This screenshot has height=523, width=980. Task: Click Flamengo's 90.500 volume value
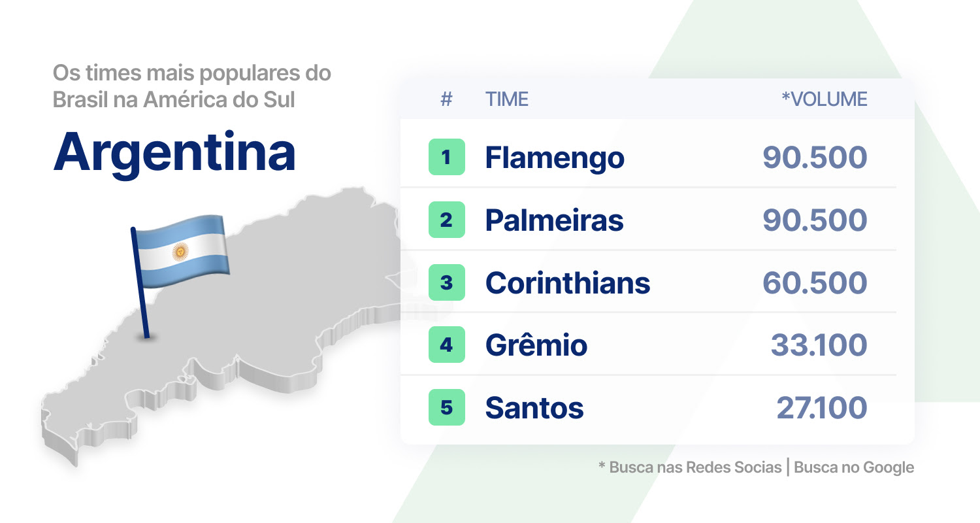click(x=815, y=158)
